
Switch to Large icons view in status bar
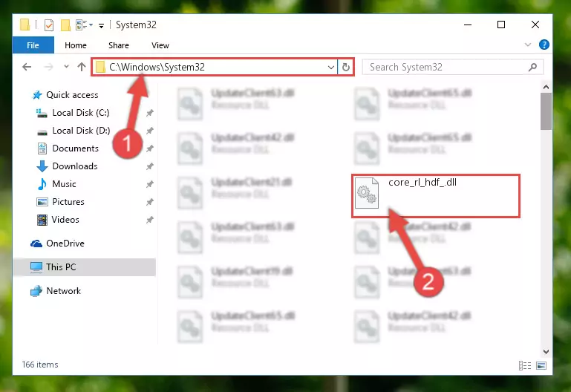[541, 365]
